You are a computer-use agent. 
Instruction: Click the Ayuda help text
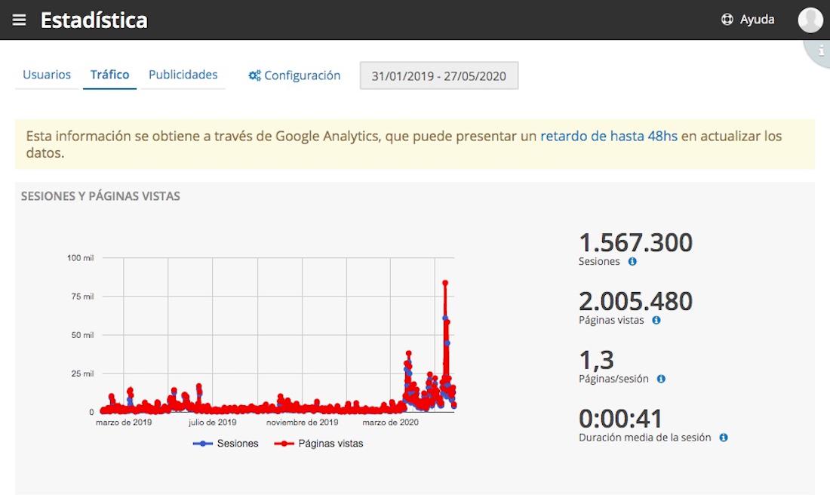pos(757,20)
